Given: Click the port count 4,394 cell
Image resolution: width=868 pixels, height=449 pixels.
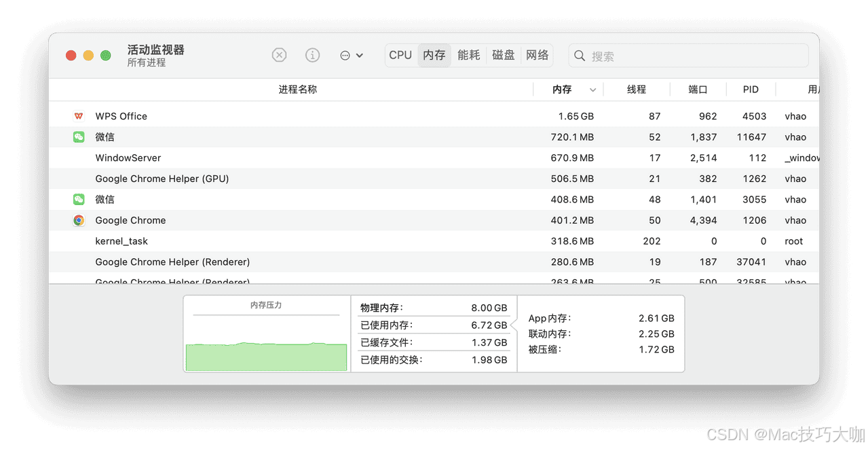Looking at the screenshot, I should click(x=703, y=220).
